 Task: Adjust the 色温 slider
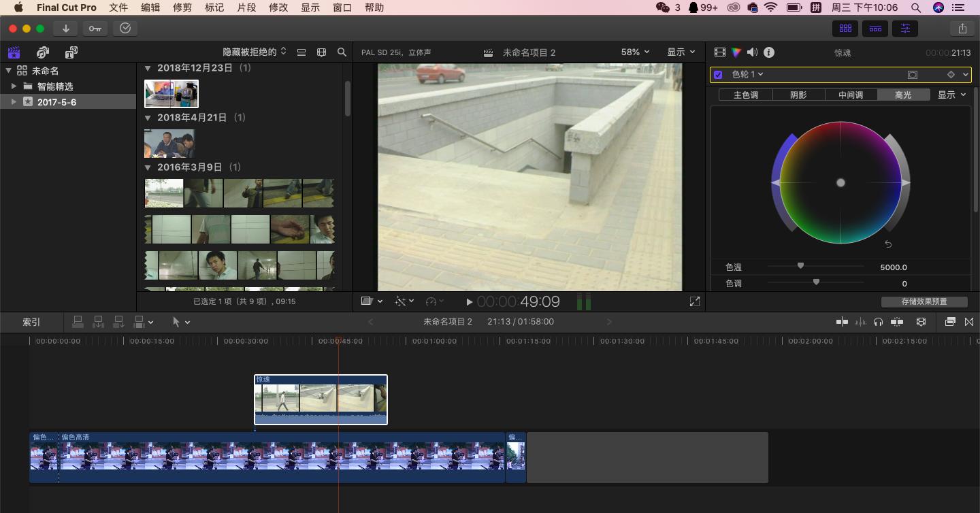tap(800, 266)
